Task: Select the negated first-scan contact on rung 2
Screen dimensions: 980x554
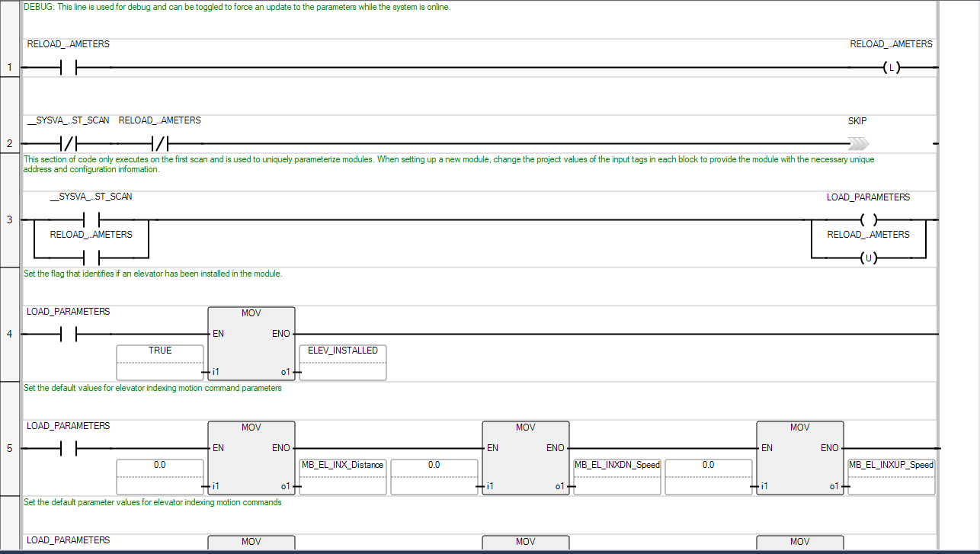Action: (69, 143)
